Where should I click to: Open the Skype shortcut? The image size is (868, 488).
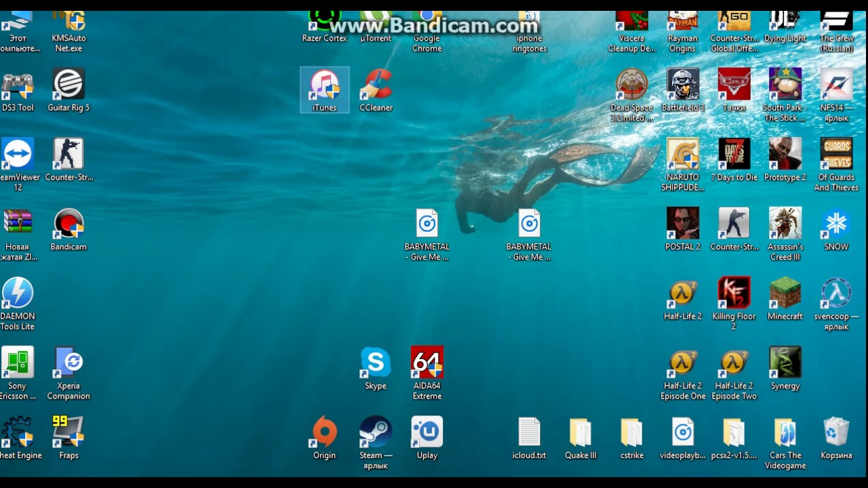coord(376,363)
